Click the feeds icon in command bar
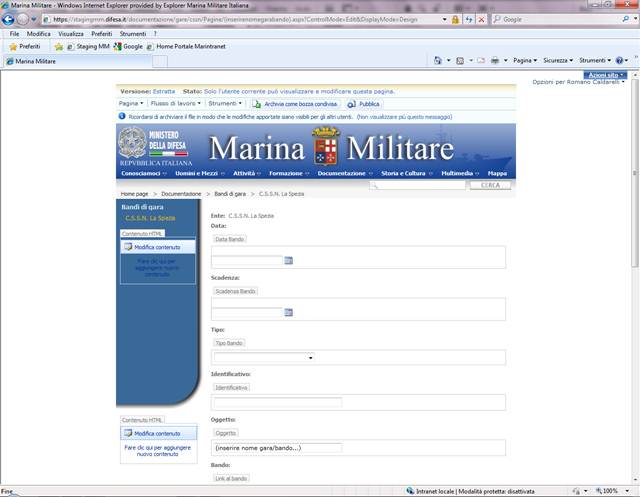The image size is (640, 497). click(x=460, y=61)
